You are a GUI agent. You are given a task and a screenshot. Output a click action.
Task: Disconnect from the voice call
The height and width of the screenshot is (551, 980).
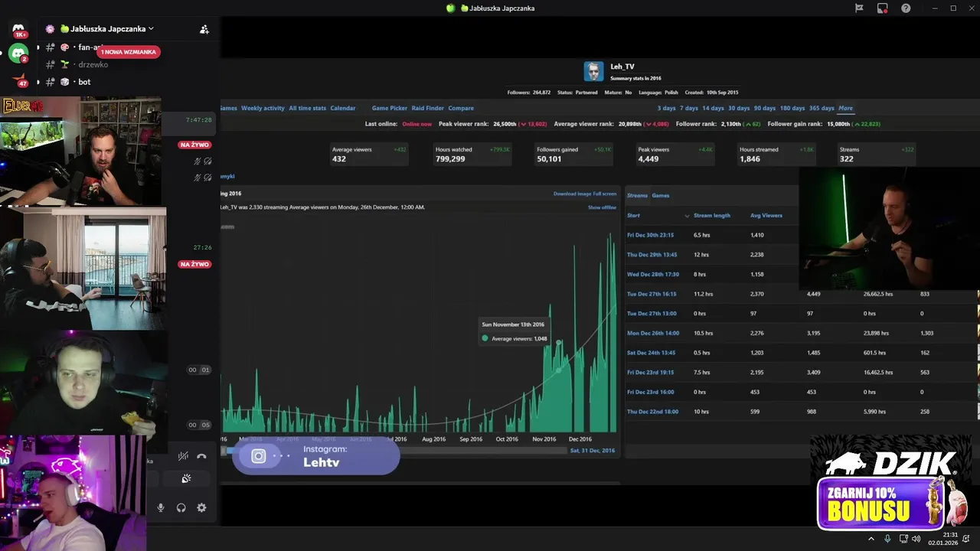pos(201,456)
